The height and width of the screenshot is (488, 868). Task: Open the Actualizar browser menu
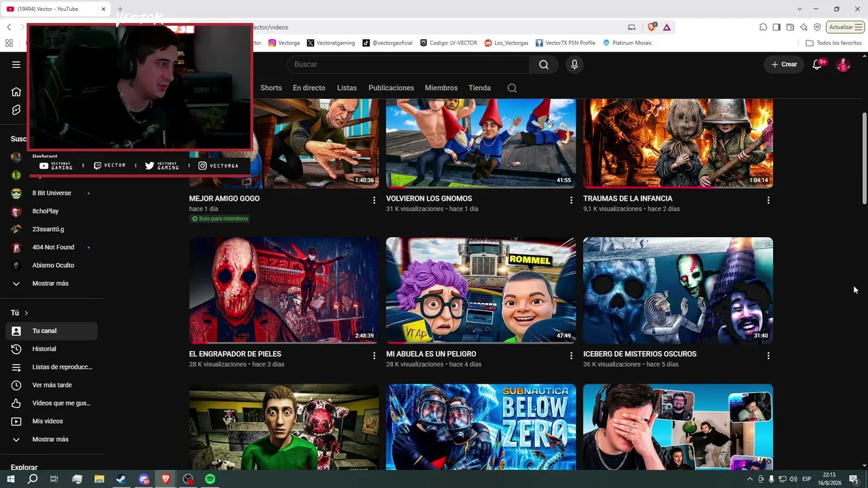845,27
